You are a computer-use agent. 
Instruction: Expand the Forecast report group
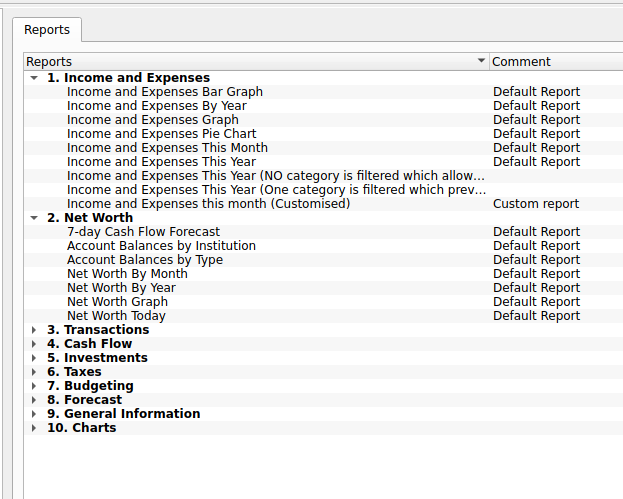click(x=34, y=400)
